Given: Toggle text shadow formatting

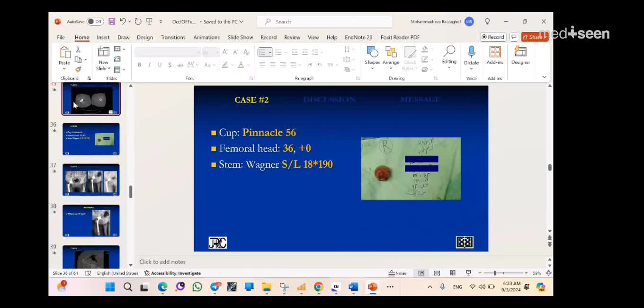Looking at the screenshot, I should (170, 65).
